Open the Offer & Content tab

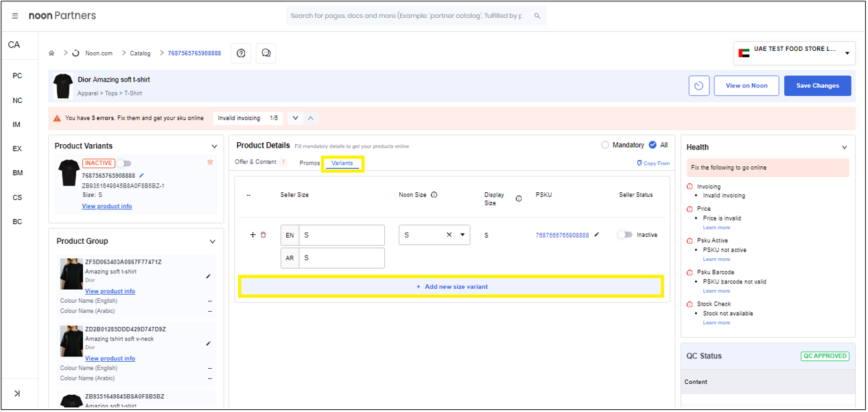tap(255, 162)
